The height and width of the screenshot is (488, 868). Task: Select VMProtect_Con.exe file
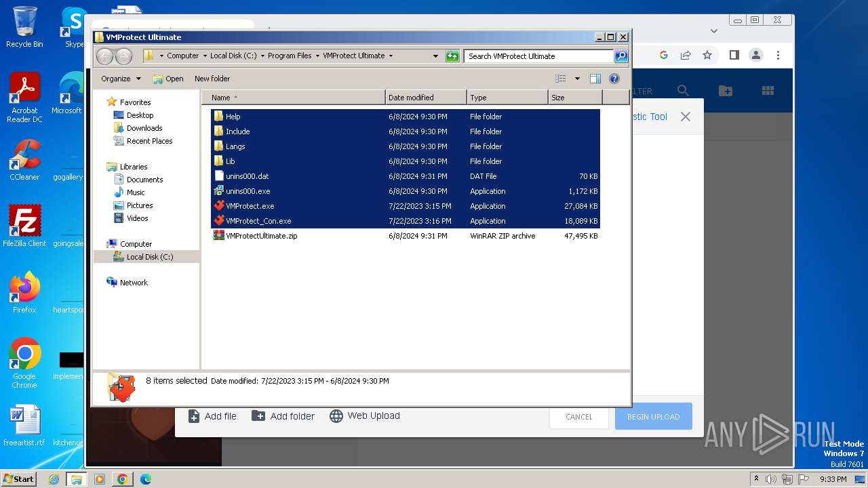tap(406, 221)
